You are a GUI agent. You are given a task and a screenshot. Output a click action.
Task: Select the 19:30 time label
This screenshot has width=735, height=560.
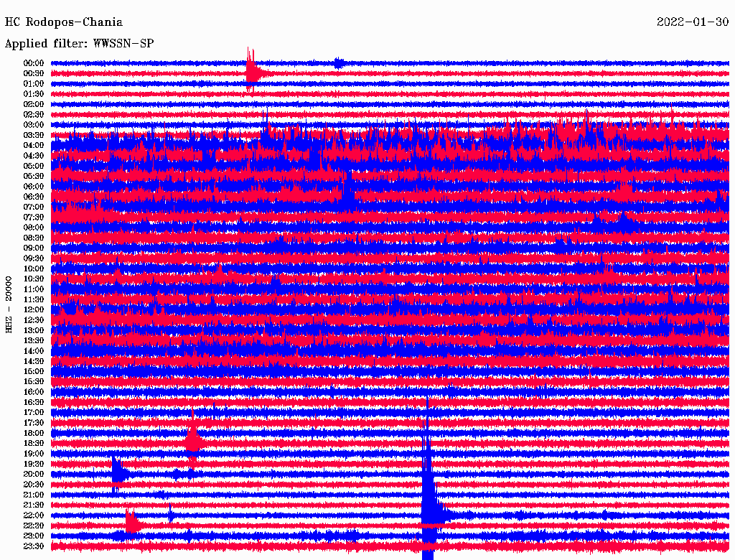33,465
